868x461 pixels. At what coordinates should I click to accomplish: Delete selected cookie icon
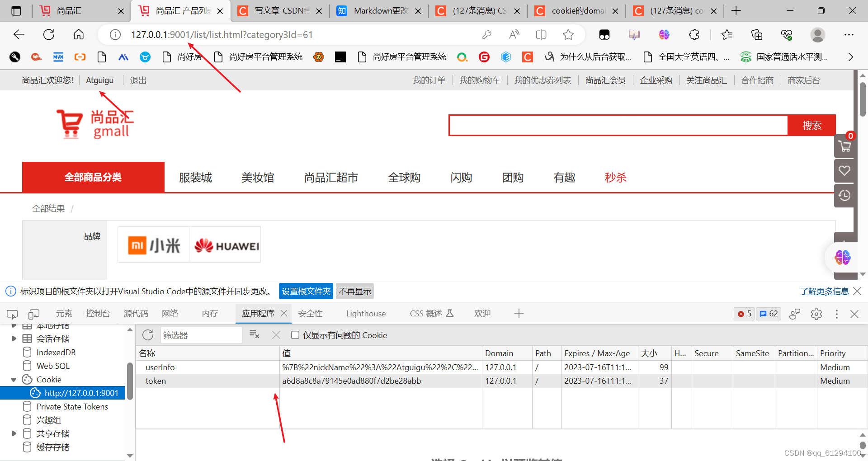pyautogui.click(x=276, y=335)
